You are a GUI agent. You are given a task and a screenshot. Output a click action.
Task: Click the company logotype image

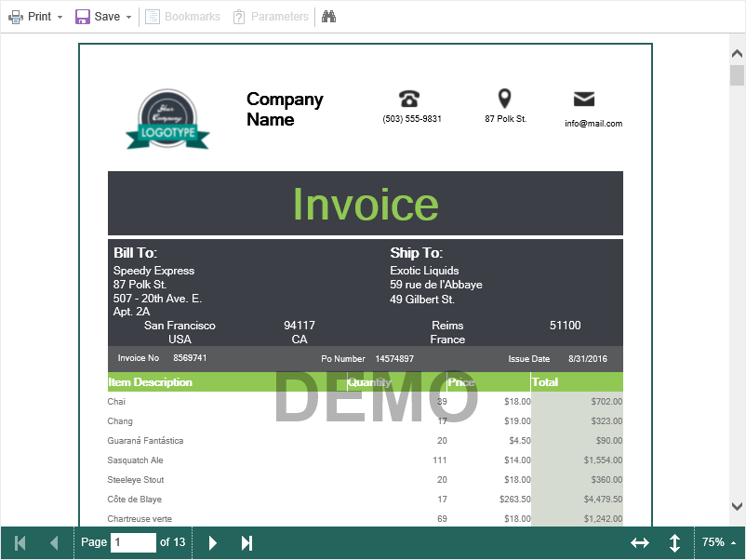(x=167, y=119)
